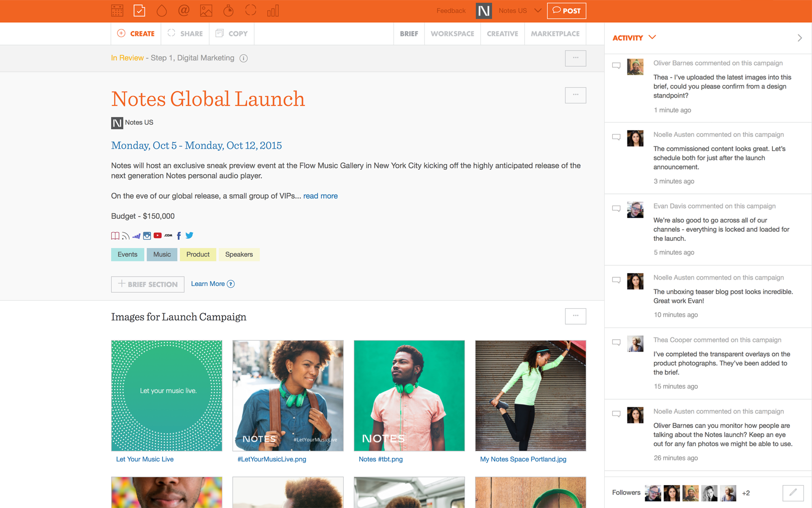This screenshot has width=812, height=508.
Task: Toggle the Events tag selection
Action: [127, 254]
